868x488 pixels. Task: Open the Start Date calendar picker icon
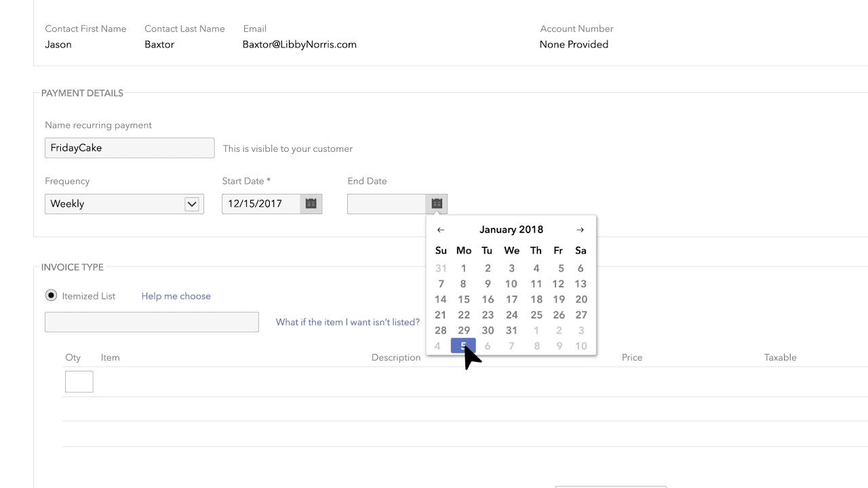click(311, 203)
